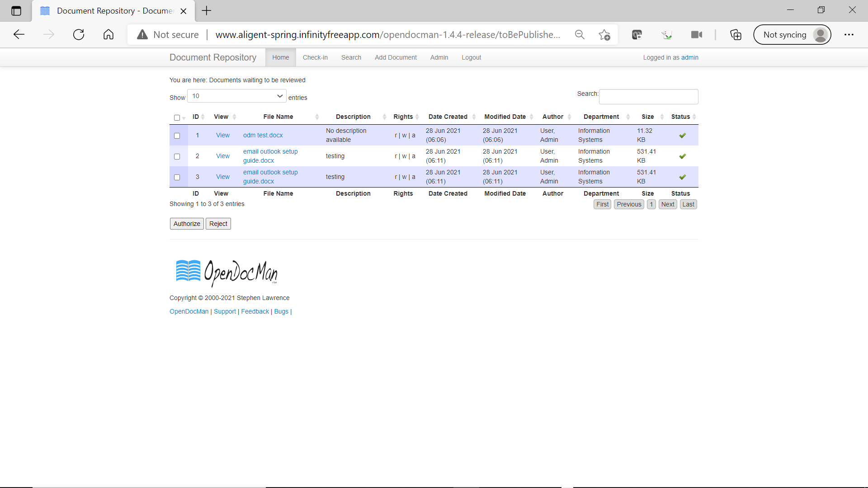Image resolution: width=868 pixels, height=488 pixels.
Task: Open browser Settings and more ellipsis
Action: (x=849, y=35)
